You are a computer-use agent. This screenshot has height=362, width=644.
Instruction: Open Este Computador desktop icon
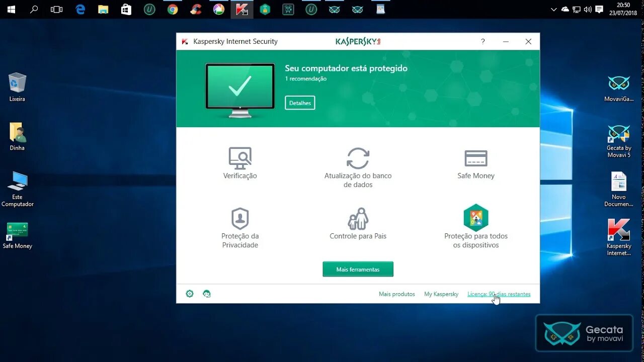click(17, 189)
